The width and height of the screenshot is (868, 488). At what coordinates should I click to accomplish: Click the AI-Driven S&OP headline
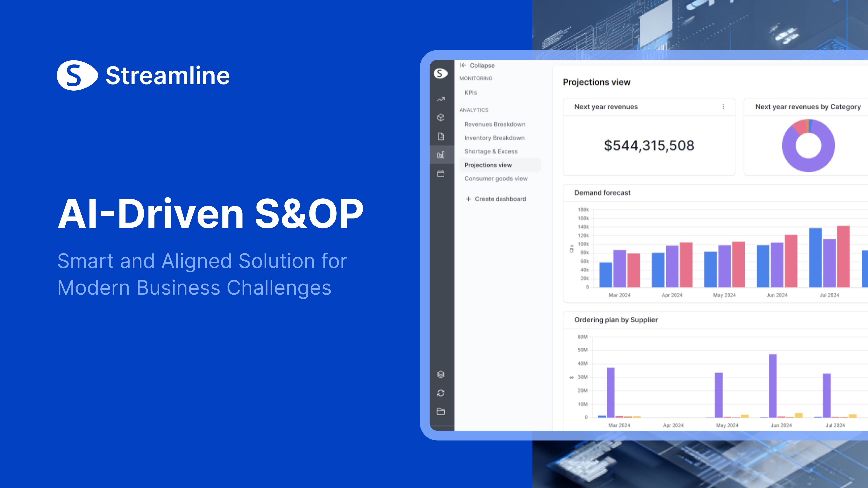(211, 213)
